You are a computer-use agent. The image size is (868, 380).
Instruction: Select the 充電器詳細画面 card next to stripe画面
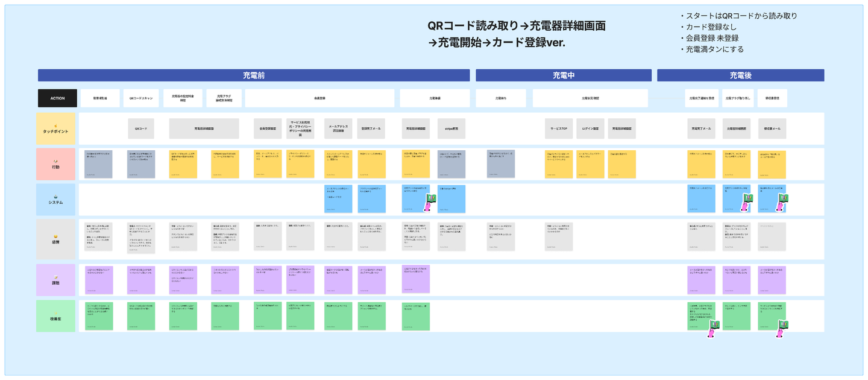point(416,128)
